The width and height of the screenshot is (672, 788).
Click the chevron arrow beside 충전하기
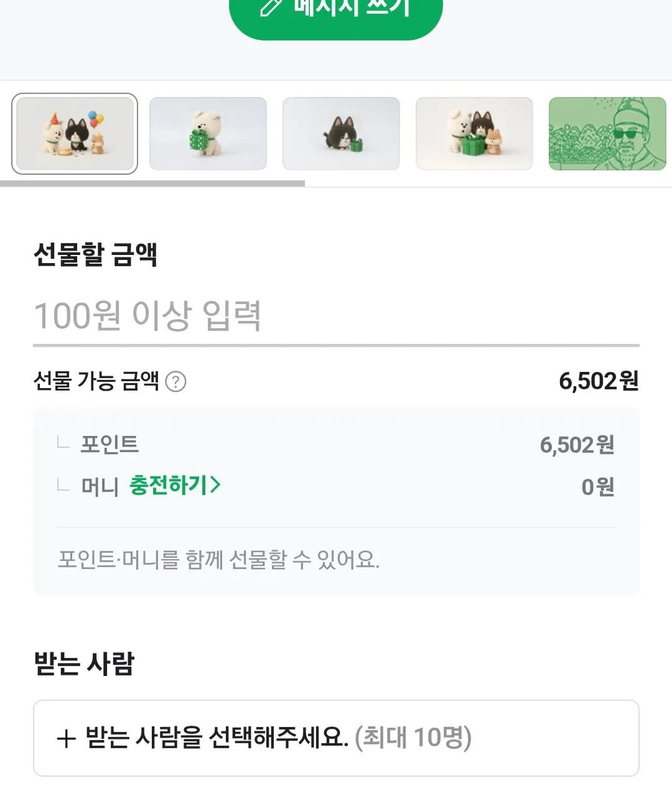215,485
